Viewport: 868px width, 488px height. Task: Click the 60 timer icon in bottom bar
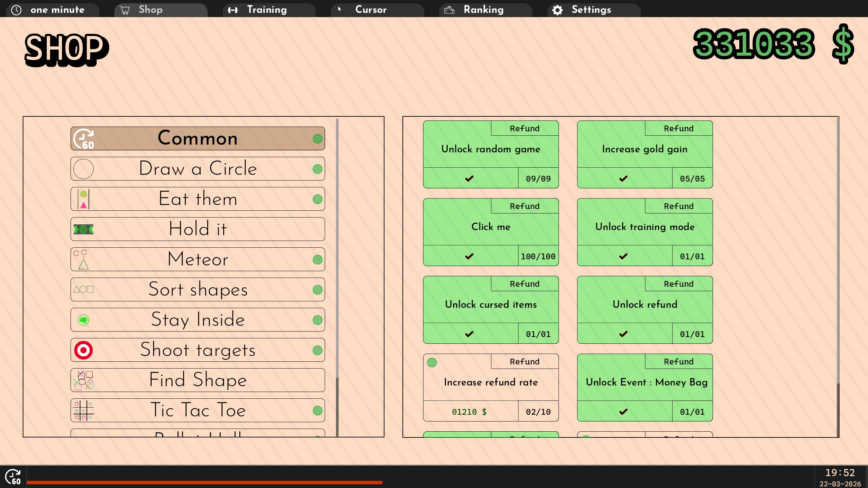(x=13, y=477)
